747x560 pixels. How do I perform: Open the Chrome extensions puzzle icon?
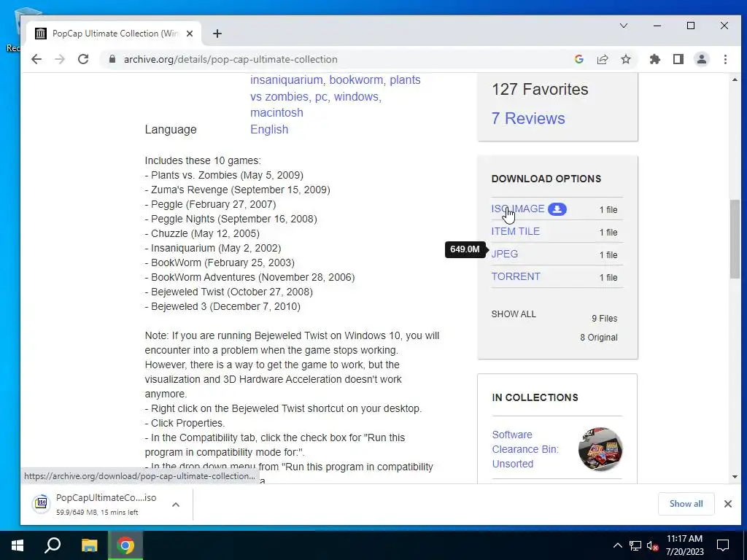[x=655, y=59]
